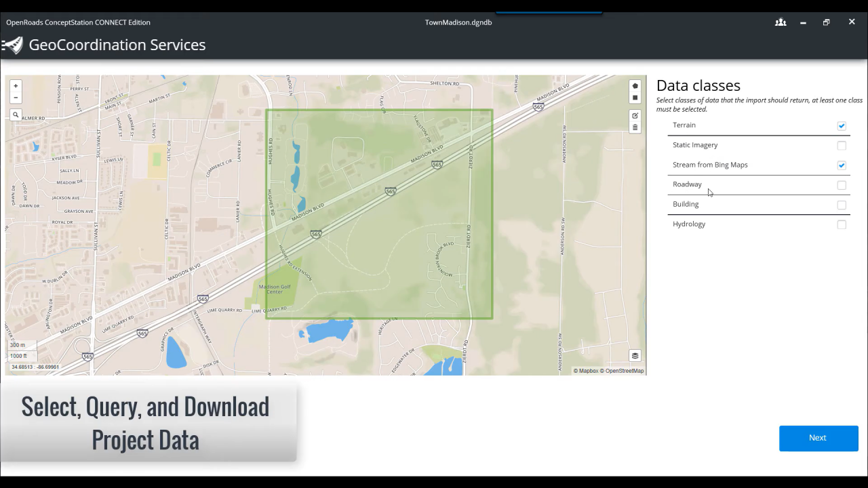Open the map search tool
Viewport: 868px width, 488px height.
[16, 115]
